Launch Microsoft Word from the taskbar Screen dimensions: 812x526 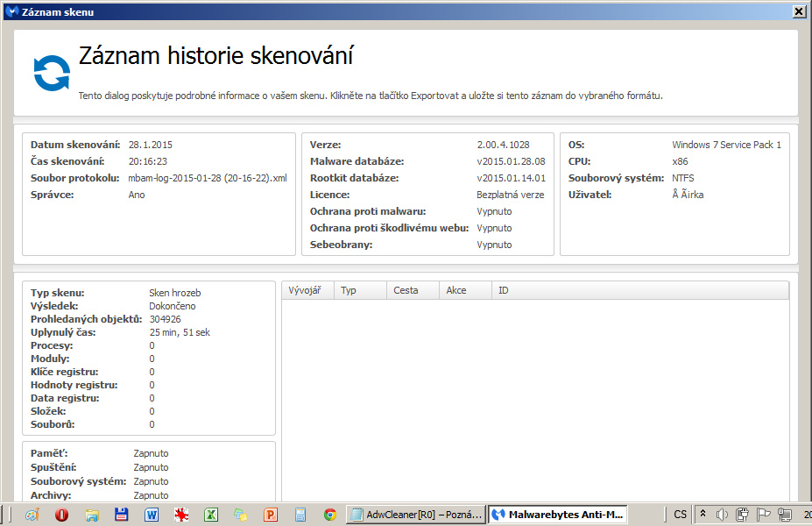coord(152,515)
